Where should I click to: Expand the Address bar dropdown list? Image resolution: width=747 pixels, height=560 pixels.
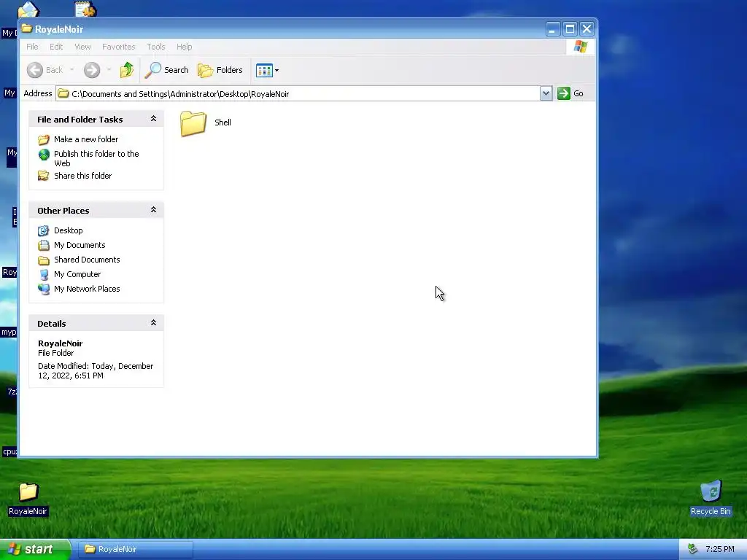click(x=546, y=93)
